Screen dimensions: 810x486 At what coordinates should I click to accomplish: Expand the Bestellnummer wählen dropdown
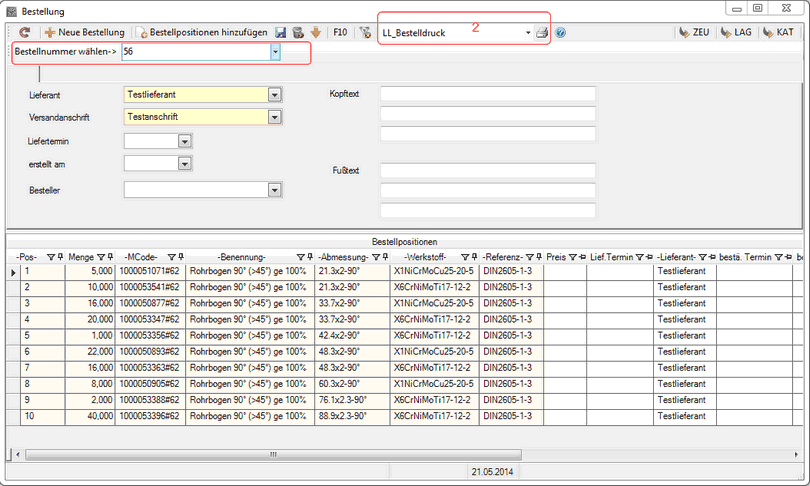[x=275, y=51]
